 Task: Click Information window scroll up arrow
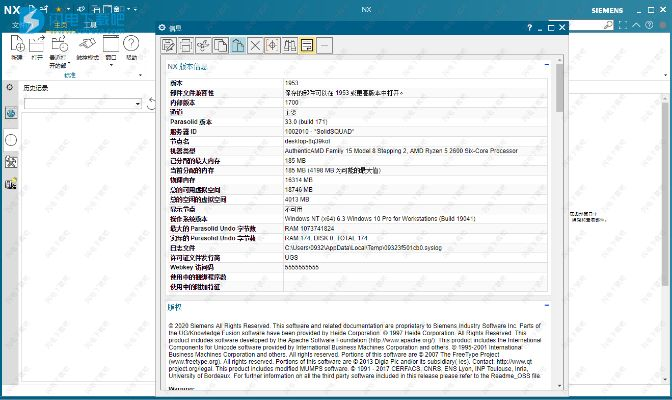tap(559, 60)
